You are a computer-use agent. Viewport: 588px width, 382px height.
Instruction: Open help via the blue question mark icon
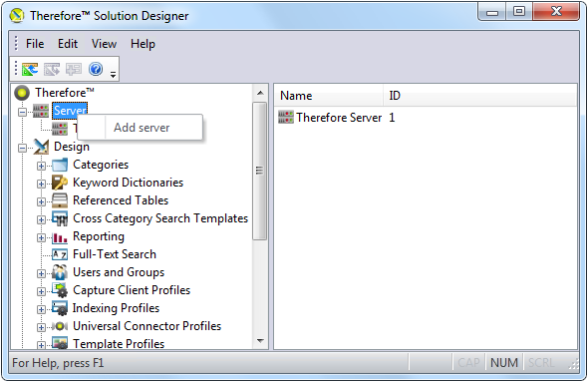coord(96,69)
